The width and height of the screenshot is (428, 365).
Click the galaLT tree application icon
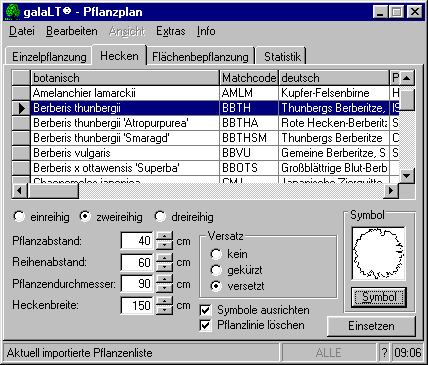coord(13,12)
